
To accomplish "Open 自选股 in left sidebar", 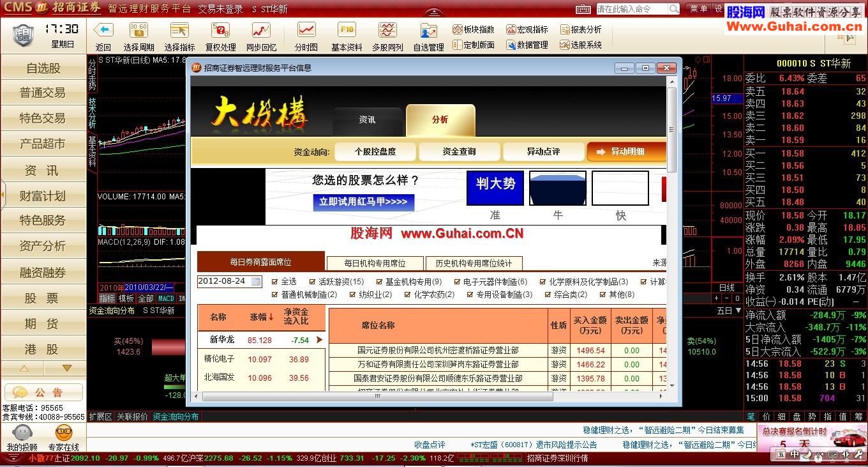I will (x=43, y=68).
